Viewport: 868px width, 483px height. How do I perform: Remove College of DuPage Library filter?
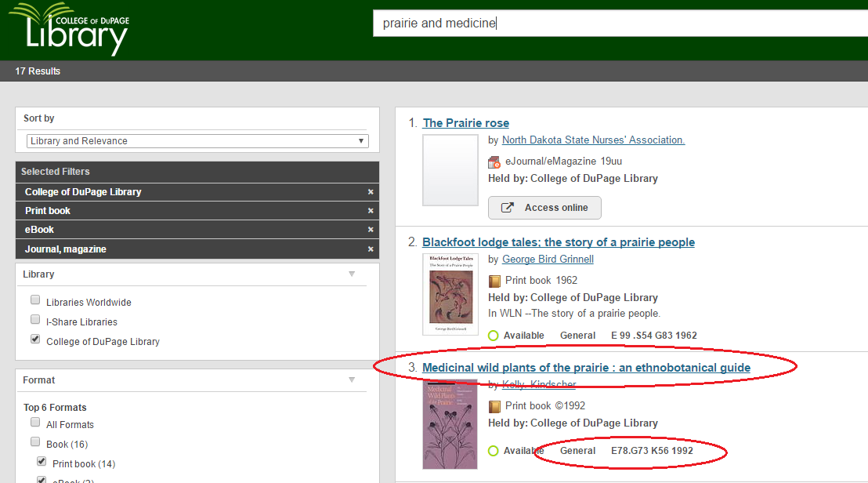point(371,192)
